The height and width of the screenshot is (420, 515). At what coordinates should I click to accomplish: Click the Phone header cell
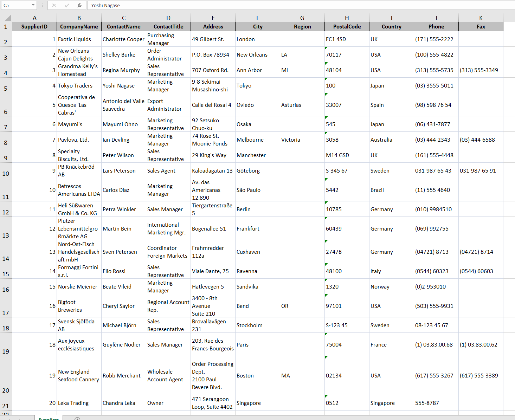click(x=436, y=27)
